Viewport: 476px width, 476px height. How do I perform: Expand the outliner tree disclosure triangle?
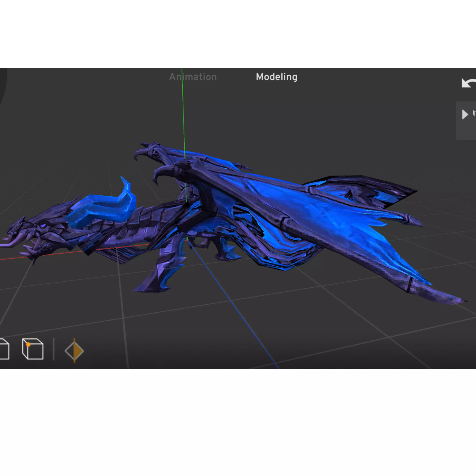tap(465, 114)
